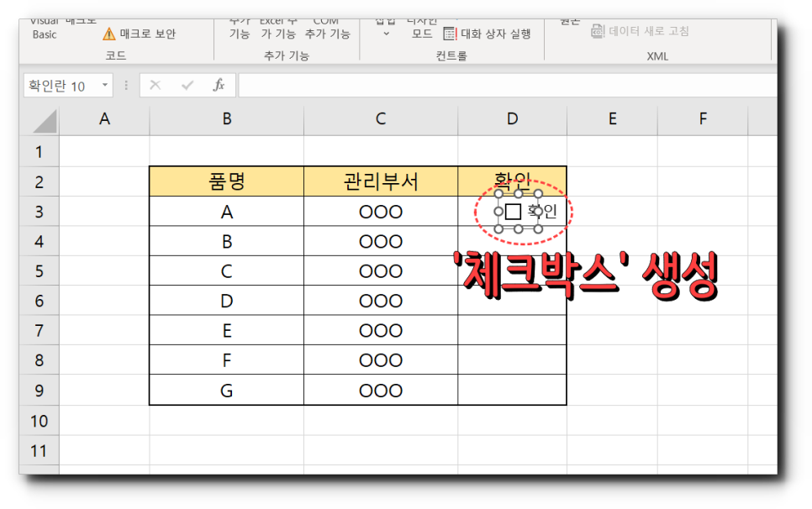Image resolution: width=812 pixels, height=509 pixels.
Task: Click the Insert Function fx icon
Action: pyautogui.click(x=219, y=85)
